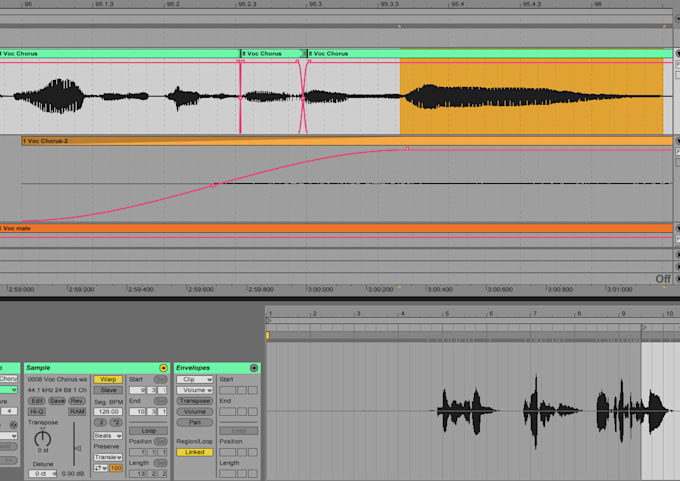Click the Set button next to Start
This screenshot has width=680, height=481.
tap(160, 379)
